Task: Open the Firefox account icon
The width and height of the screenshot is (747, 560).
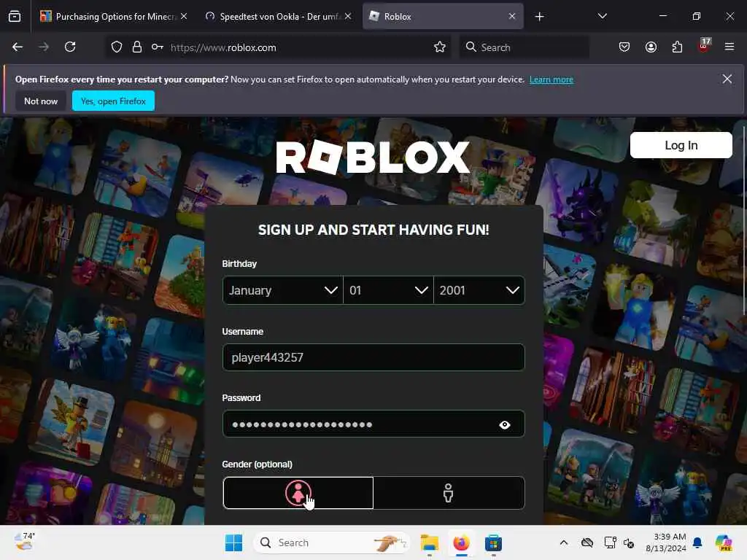Action: (651, 47)
